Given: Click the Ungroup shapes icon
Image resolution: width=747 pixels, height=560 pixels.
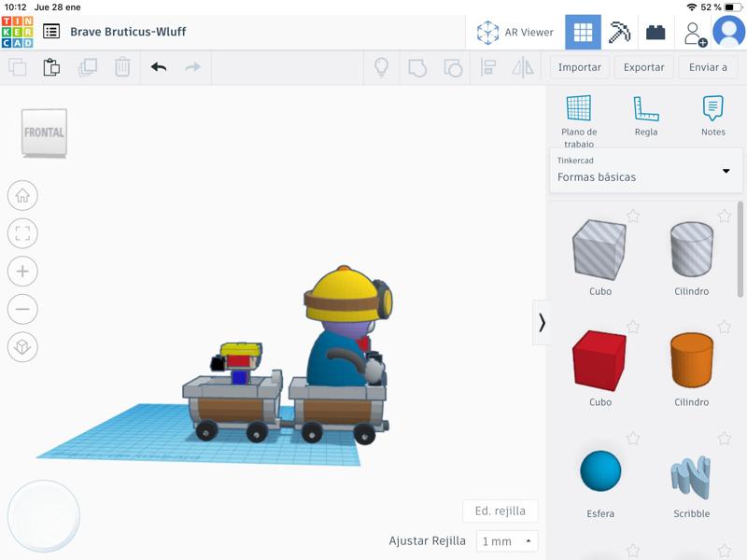Looking at the screenshot, I should pyautogui.click(x=453, y=67).
